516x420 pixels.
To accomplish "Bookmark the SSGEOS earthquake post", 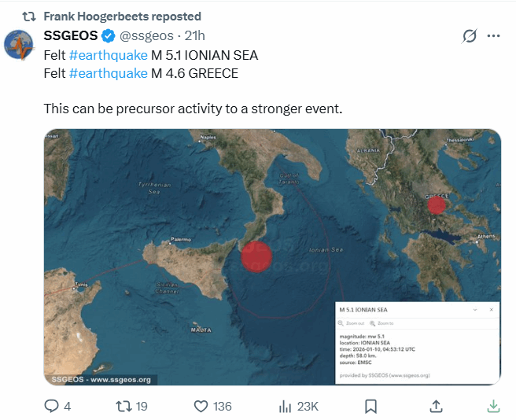I will pyautogui.click(x=371, y=406).
